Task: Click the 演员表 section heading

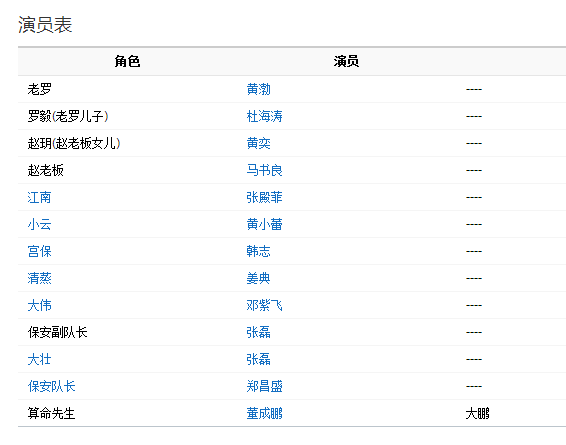Action: pyautogui.click(x=45, y=25)
